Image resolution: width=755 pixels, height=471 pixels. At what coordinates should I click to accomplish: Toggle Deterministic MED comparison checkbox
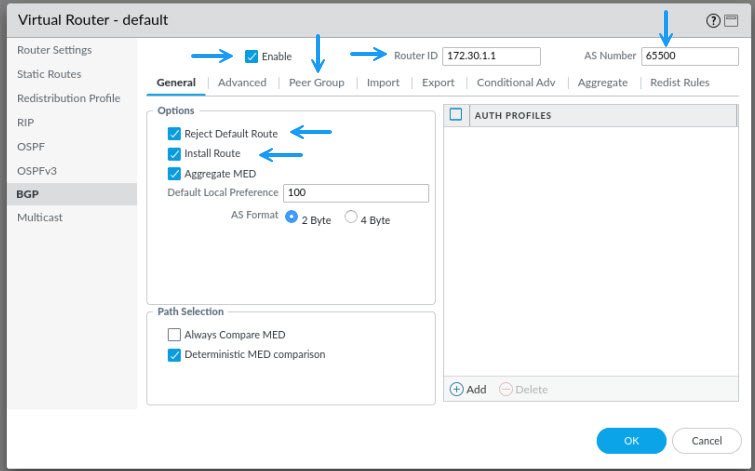pos(174,355)
